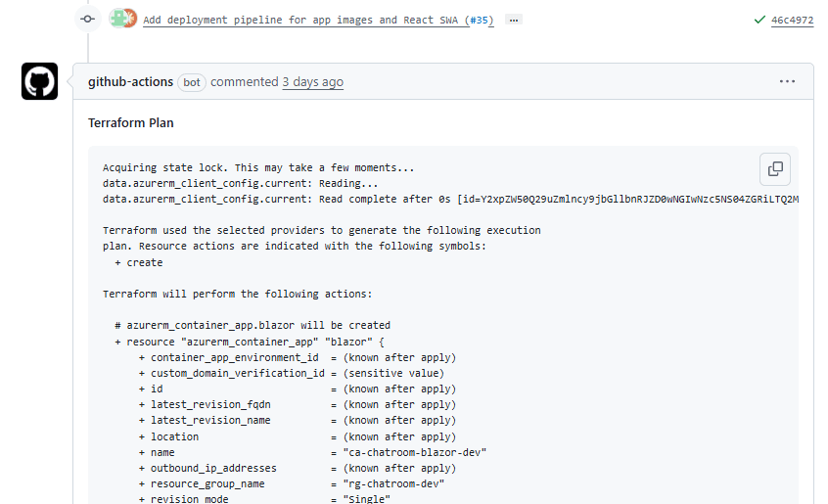
Task: Click the outbound_ip_addresses line
Action: [298, 469]
